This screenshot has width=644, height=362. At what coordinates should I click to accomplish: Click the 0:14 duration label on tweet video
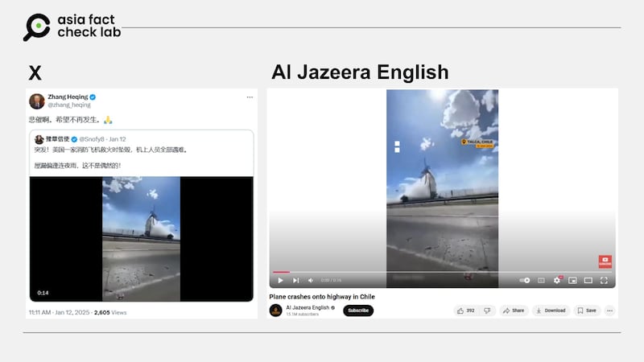click(43, 293)
